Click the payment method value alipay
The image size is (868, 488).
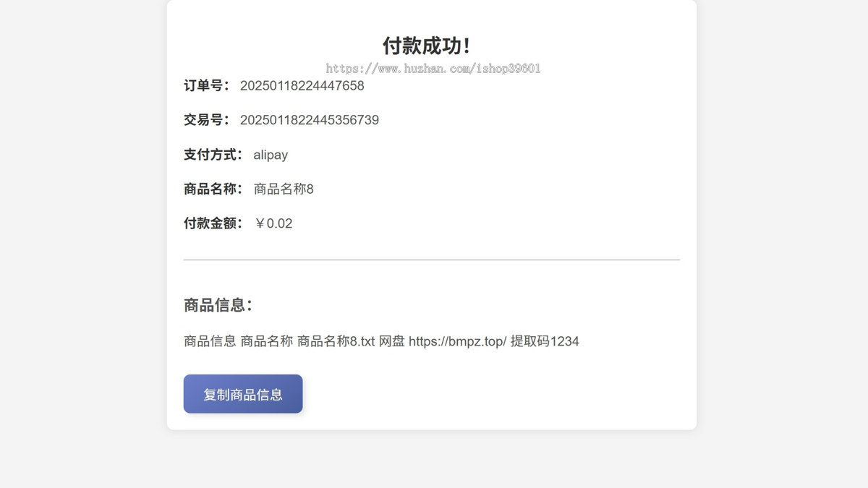pos(271,155)
